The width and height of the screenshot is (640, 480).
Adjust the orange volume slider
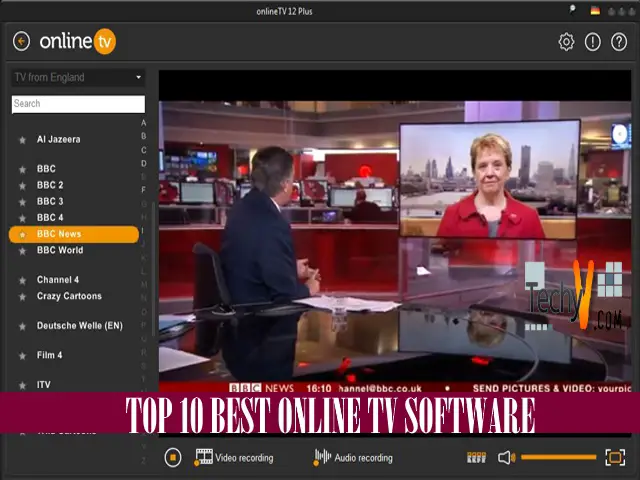coord(558,457)
